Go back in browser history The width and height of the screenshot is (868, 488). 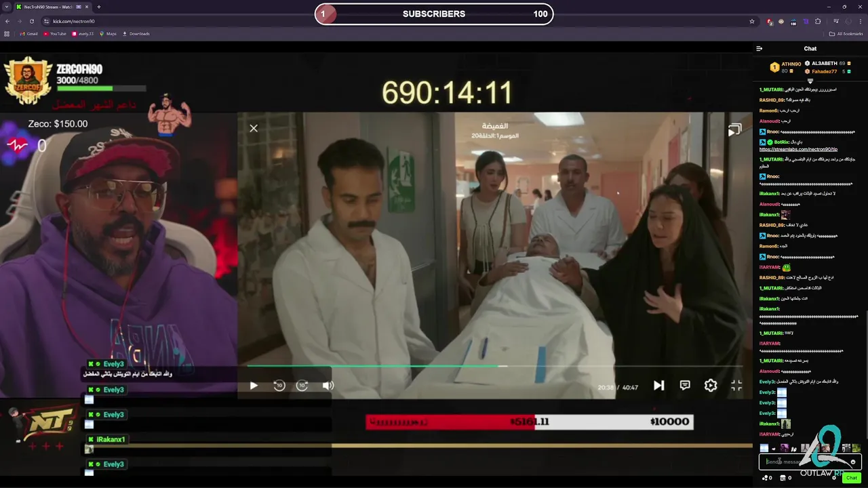click(7, 21)
